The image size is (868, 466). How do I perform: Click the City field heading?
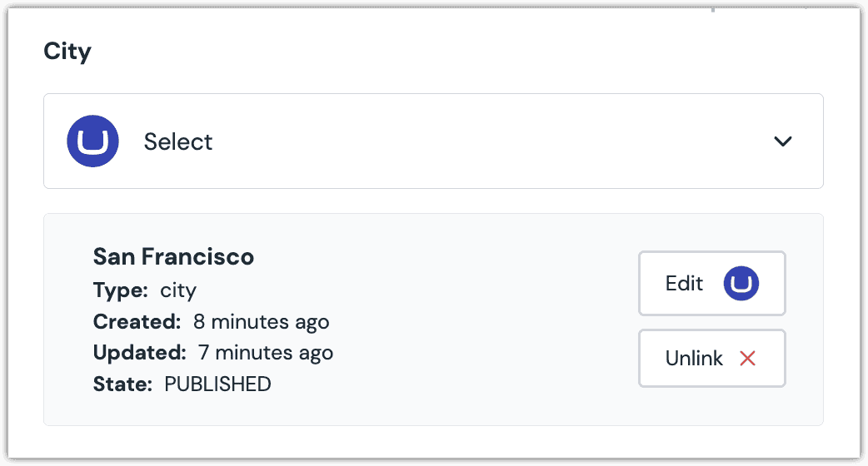point(67,52)
